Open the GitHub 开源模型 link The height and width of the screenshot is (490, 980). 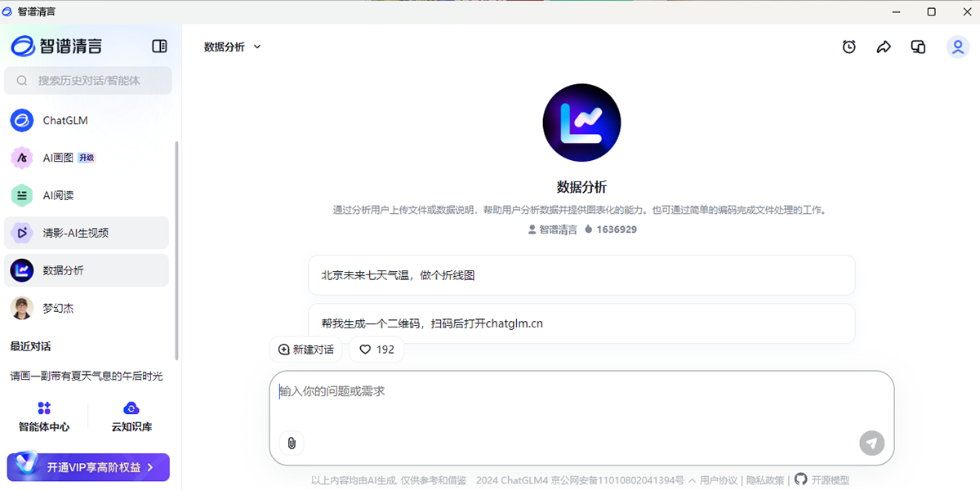822,480
